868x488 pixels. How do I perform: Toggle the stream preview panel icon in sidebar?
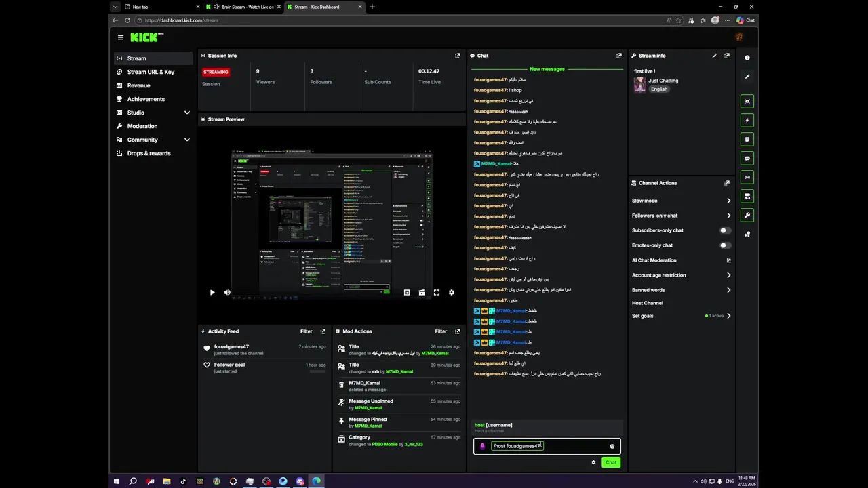[x=747, y=102]
